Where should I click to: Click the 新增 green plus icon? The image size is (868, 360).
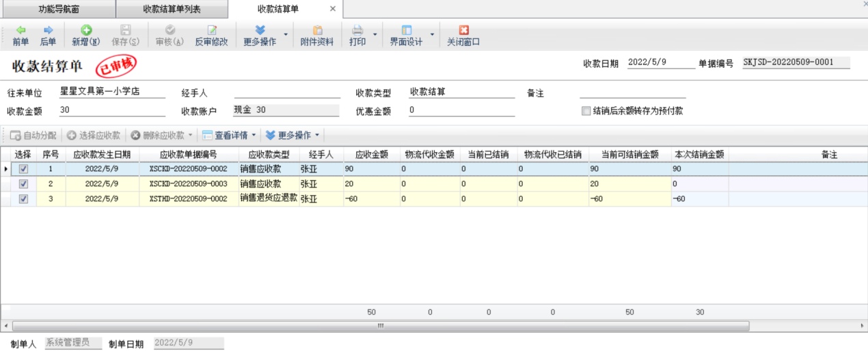point(86,31)
